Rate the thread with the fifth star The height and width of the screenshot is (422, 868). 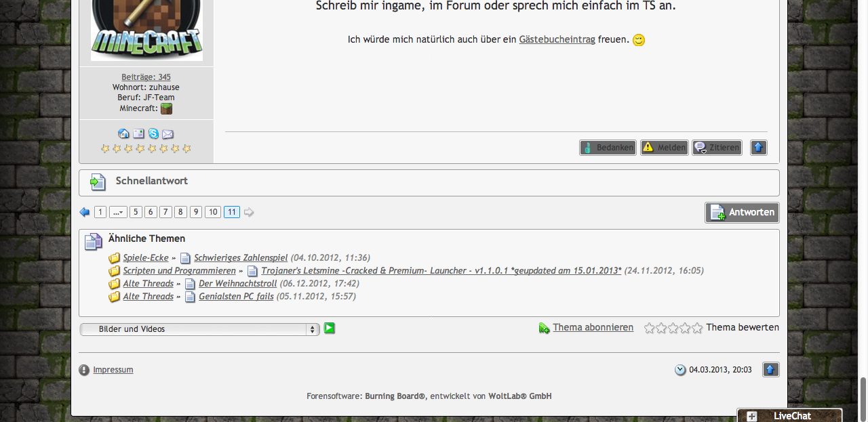point(696,328)
